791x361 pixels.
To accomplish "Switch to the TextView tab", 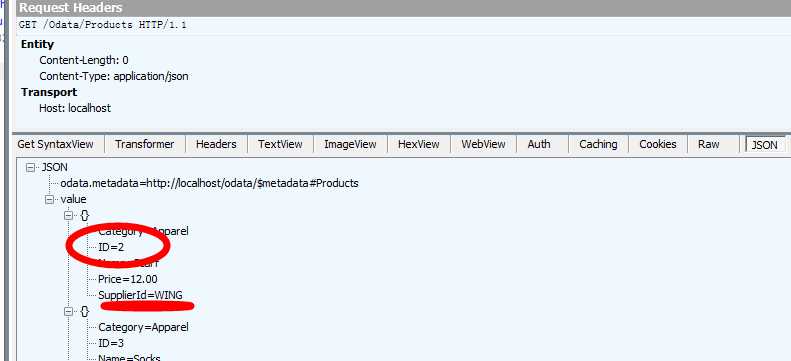I will coord(280,144).
